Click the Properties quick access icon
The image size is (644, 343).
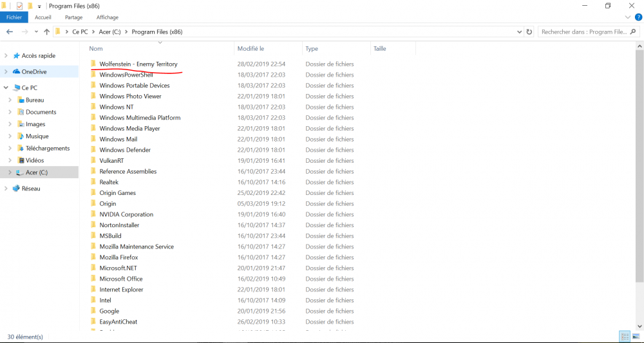pyautogui.click(x=19, y=6)
